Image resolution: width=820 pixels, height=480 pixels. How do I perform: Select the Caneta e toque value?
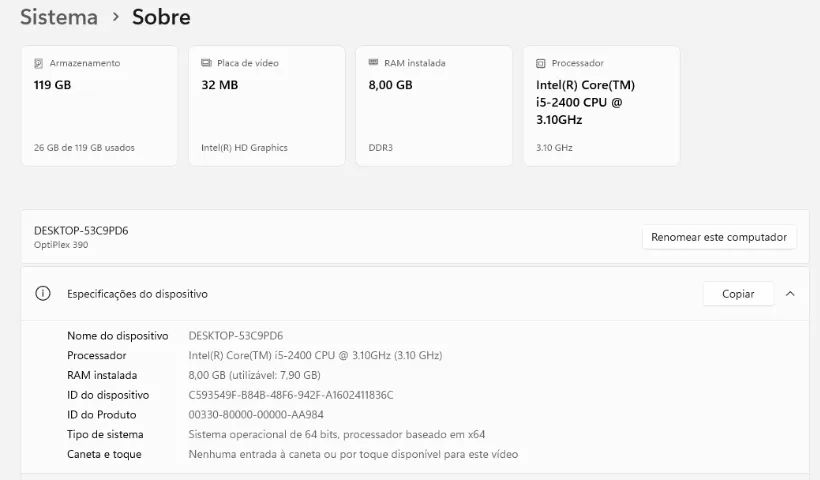[x=353, y=454]
